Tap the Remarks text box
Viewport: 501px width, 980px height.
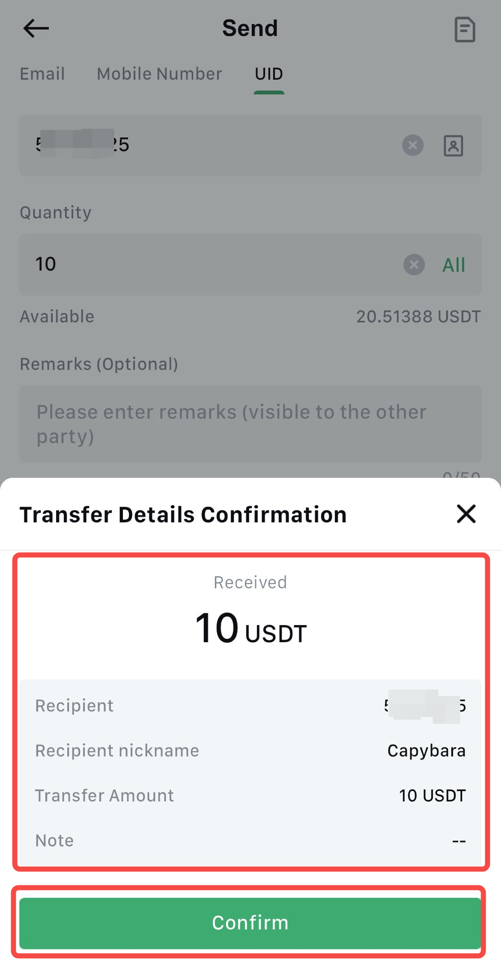coord(250,424)
